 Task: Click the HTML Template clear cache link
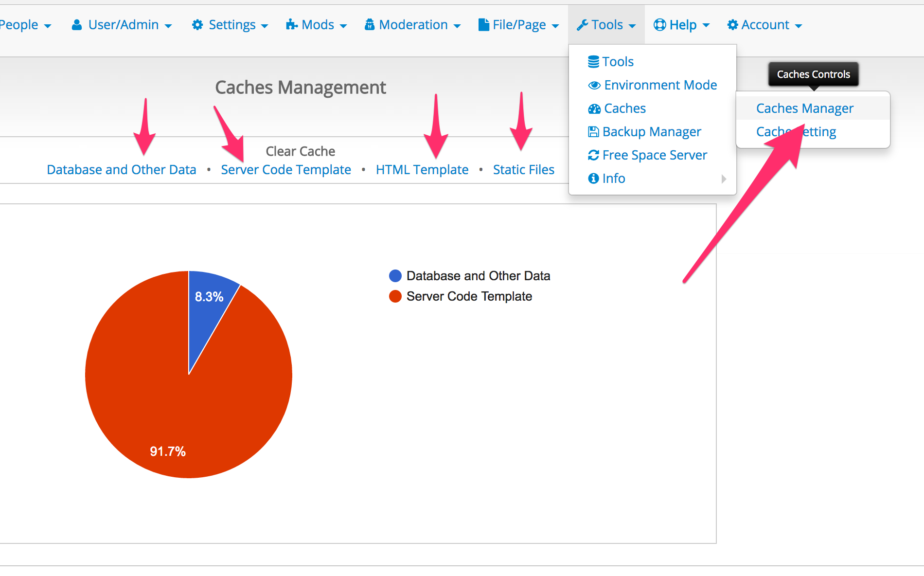pos(422,170)
